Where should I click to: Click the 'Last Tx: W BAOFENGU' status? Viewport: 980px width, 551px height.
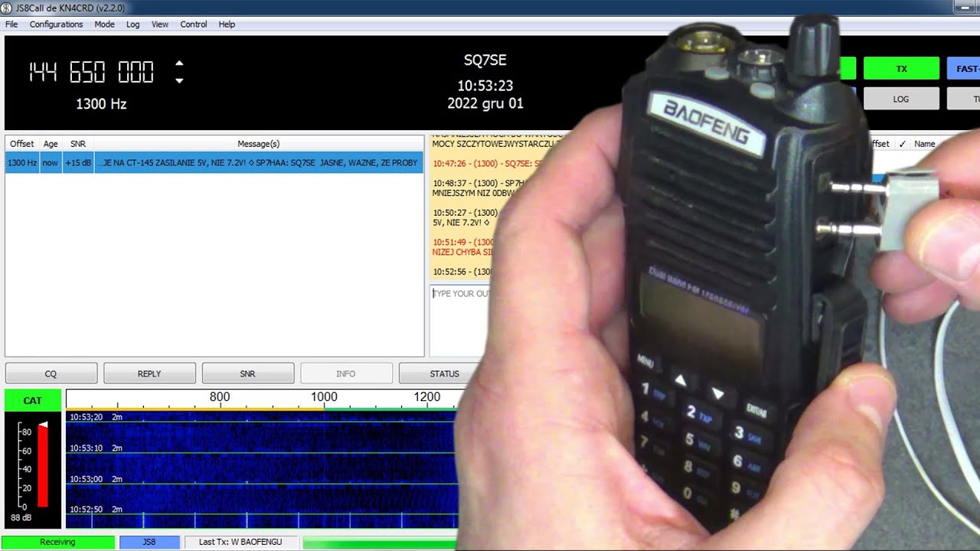click(x=240, y=542)
